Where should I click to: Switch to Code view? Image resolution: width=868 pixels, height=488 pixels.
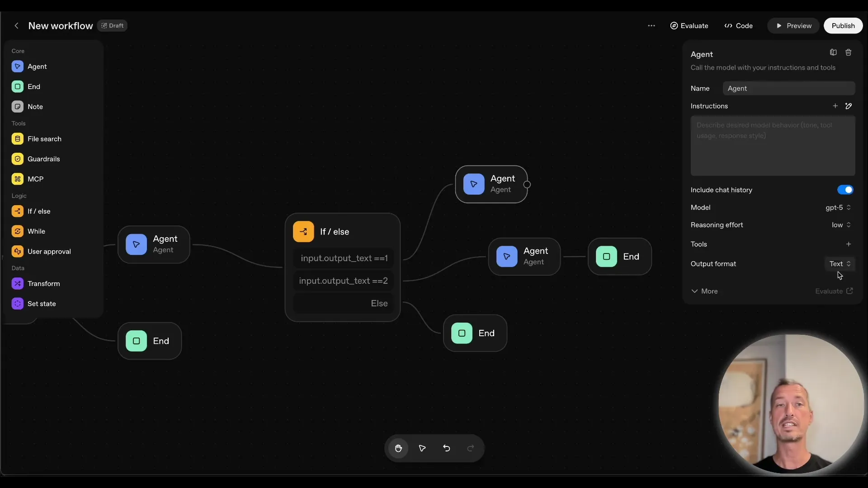pyautogui.click(x=739, y=26)
